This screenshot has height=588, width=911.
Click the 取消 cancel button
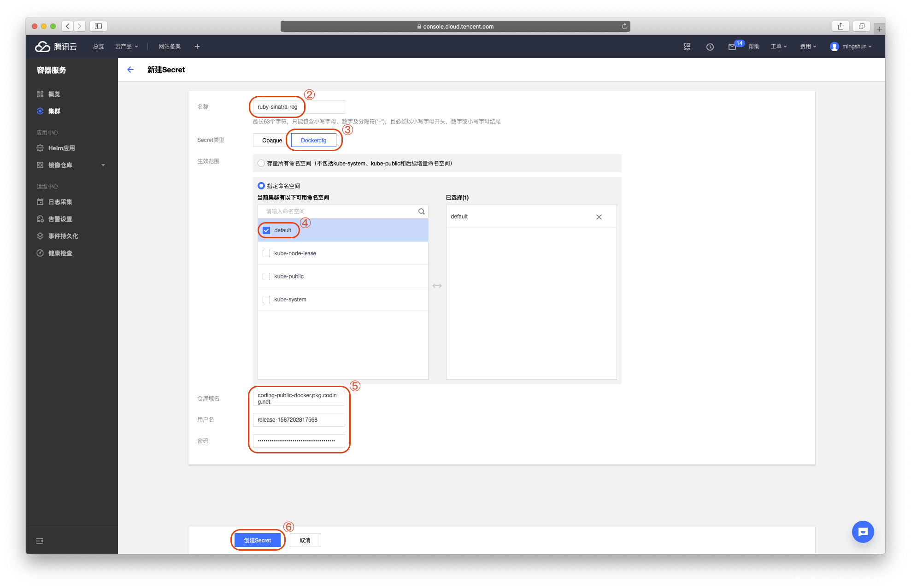305,540
